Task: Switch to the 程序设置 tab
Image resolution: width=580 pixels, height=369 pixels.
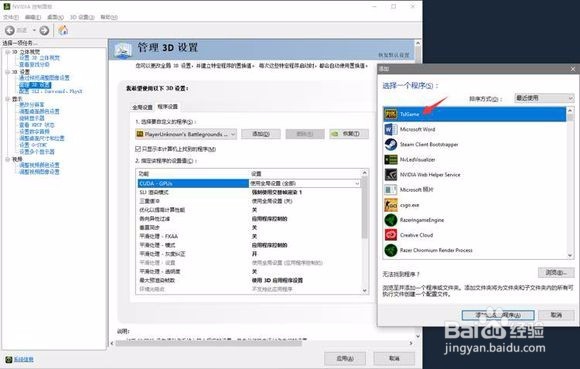Action: pos(168,106)
